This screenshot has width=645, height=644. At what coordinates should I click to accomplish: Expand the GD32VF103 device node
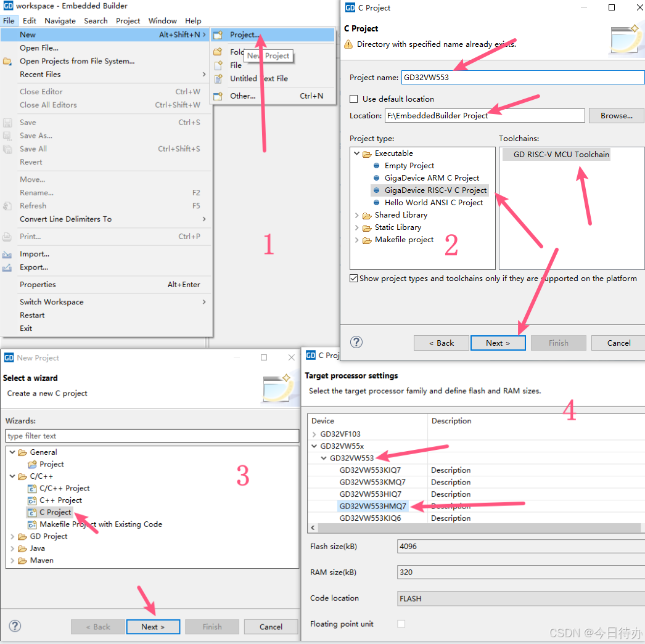coord(314,434)
